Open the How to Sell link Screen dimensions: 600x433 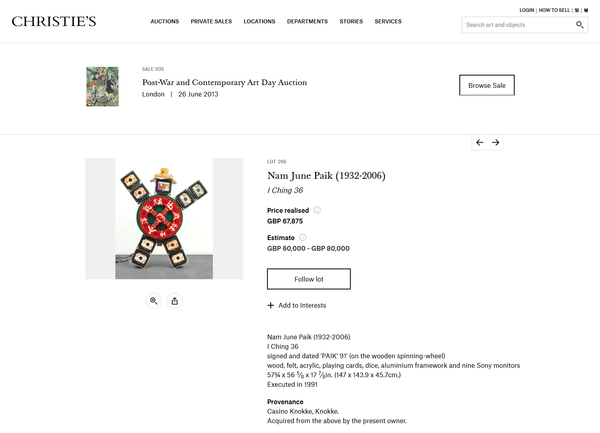point(554,9)
